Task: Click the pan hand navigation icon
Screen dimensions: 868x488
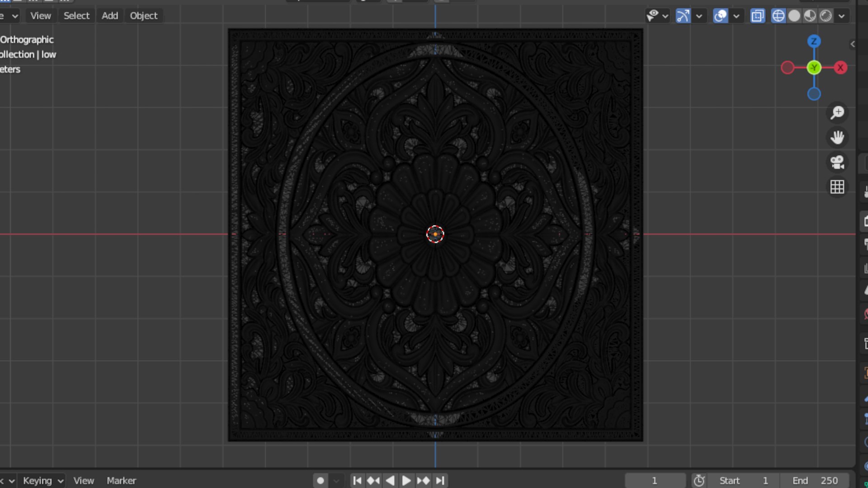Action: tap(837, 137)
